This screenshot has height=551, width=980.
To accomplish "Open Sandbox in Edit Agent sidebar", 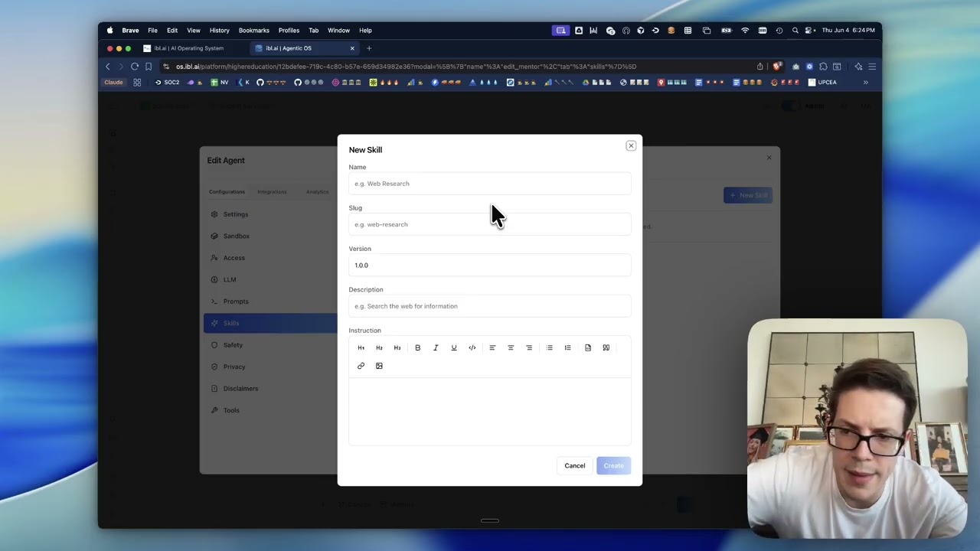I will click(237, 236).
